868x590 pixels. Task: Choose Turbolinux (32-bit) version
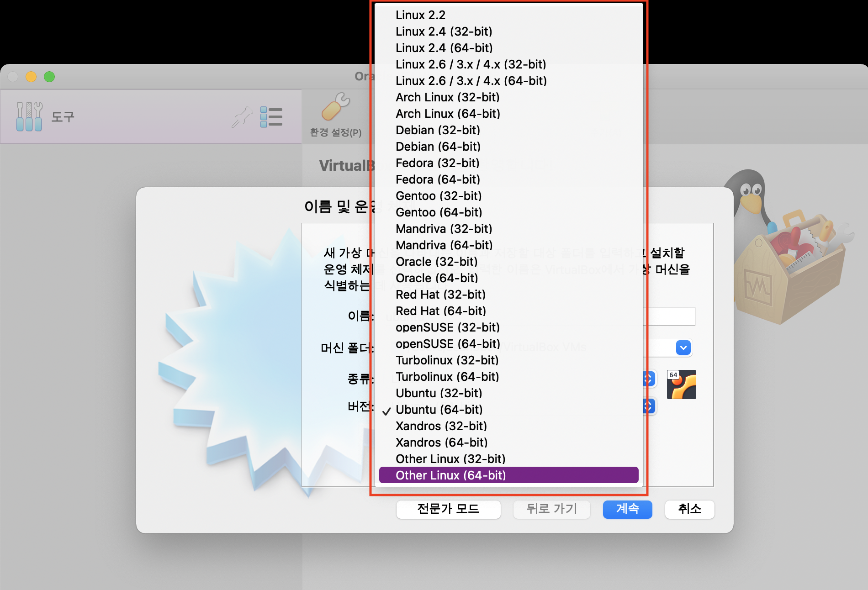pyautogui.click(x=508, y=360)
